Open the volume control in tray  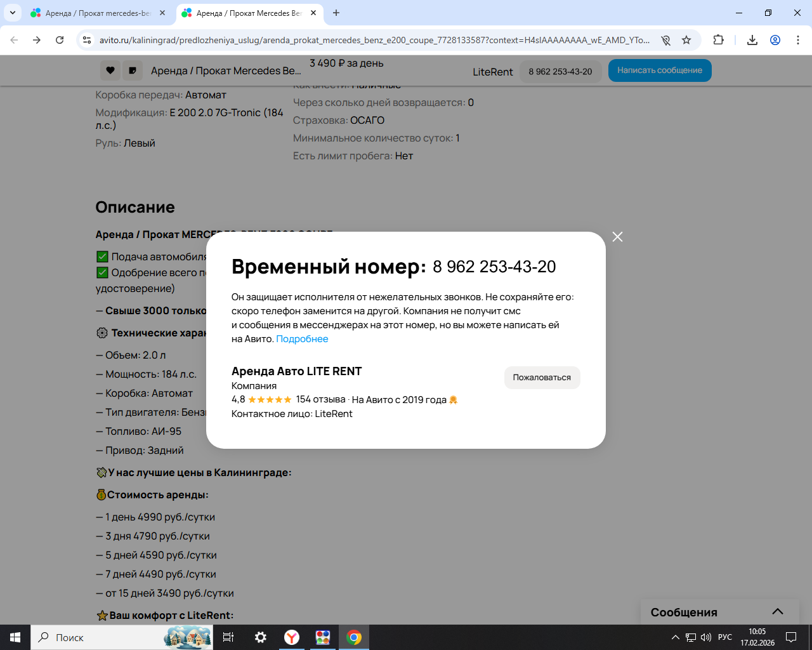706,637
